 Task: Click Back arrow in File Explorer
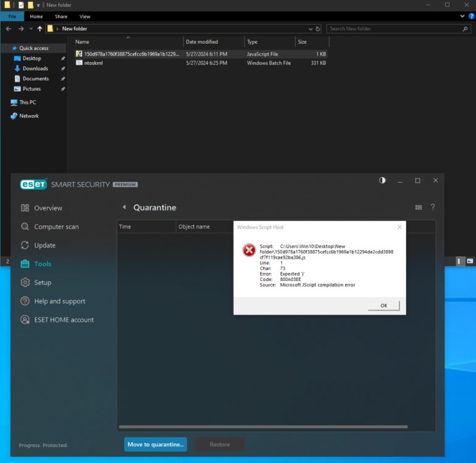pyautogui.click(x=9, y=28)
